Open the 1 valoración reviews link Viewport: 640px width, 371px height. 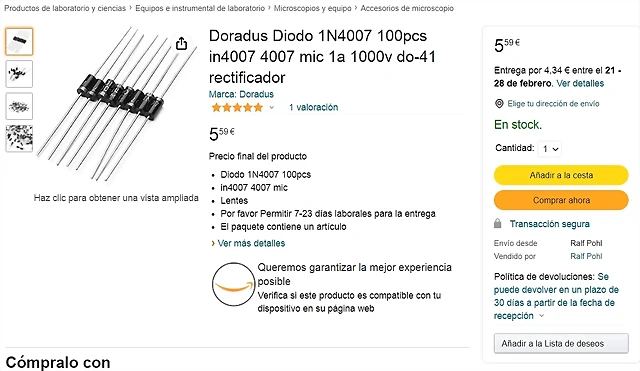[313, 107]
